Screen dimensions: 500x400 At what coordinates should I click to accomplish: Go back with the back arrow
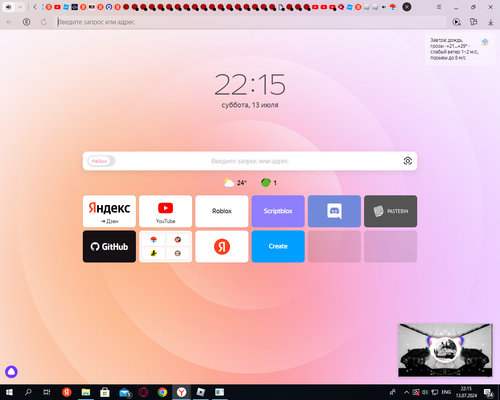pyautogui.click(x=9, y=22)
